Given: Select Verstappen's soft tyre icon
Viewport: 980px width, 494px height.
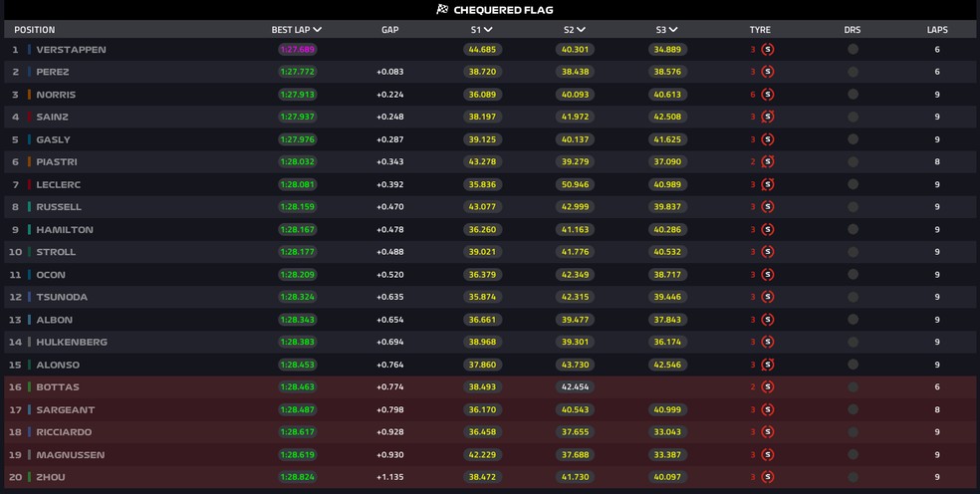Looking at the screenshot, I should click(768, 50).
